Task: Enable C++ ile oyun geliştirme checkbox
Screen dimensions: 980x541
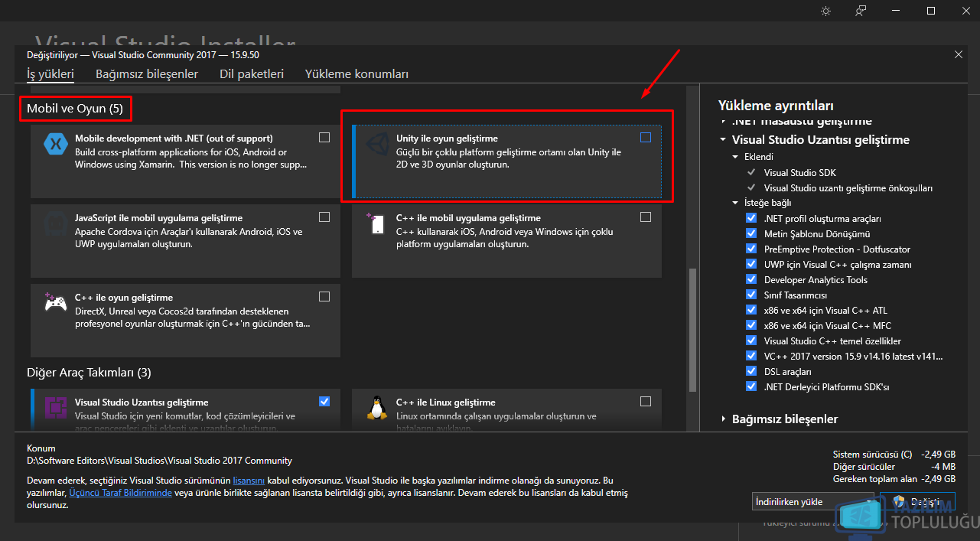Action: point(324,297)
